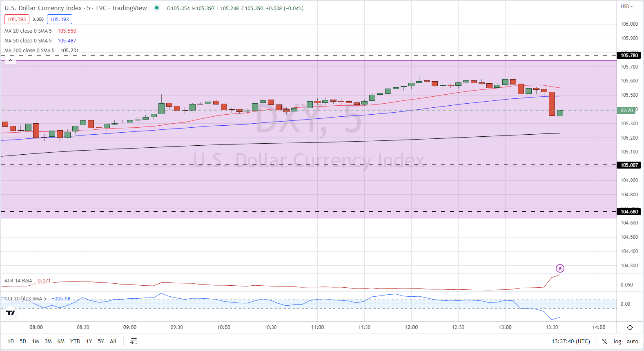
Task: Open the go to date icon
Action: pyautogui.click(x=134, y=341)
